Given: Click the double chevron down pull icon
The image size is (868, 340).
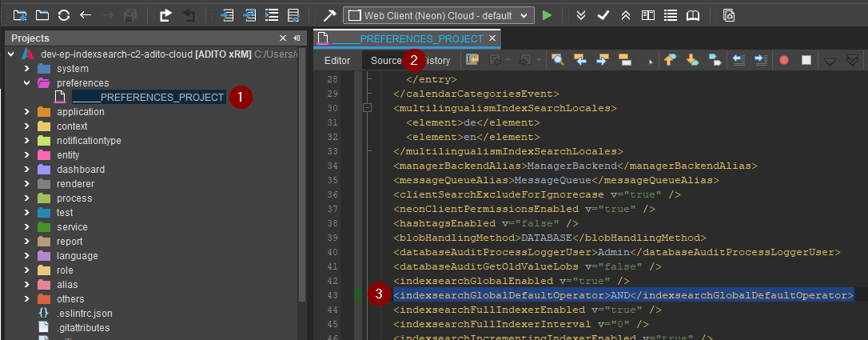Looking at the screenshot, I should click(581, 15).
